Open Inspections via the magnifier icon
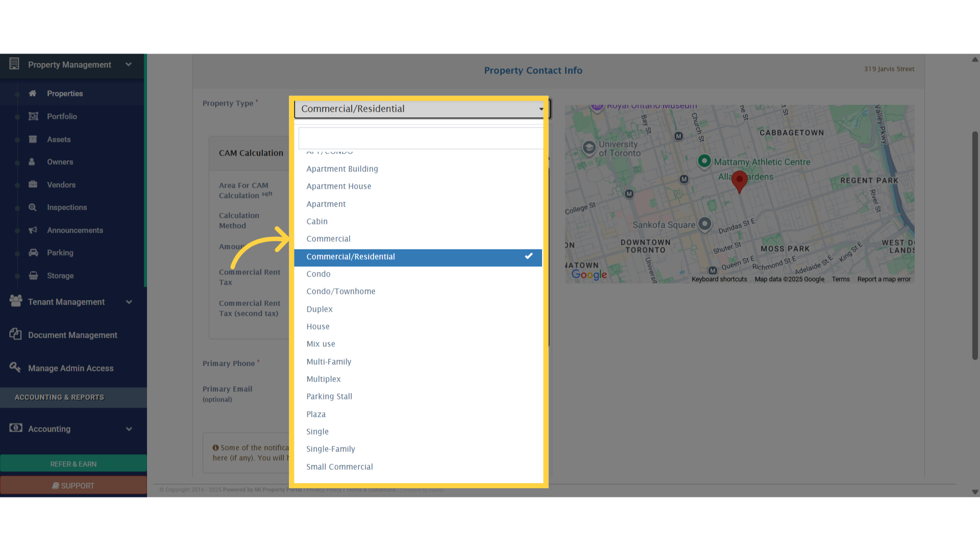 tap(33, 207)
